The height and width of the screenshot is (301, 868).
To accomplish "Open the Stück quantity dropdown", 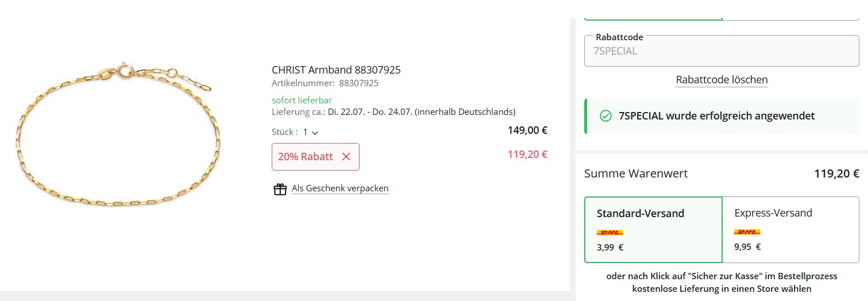I will tap(311, 132).
